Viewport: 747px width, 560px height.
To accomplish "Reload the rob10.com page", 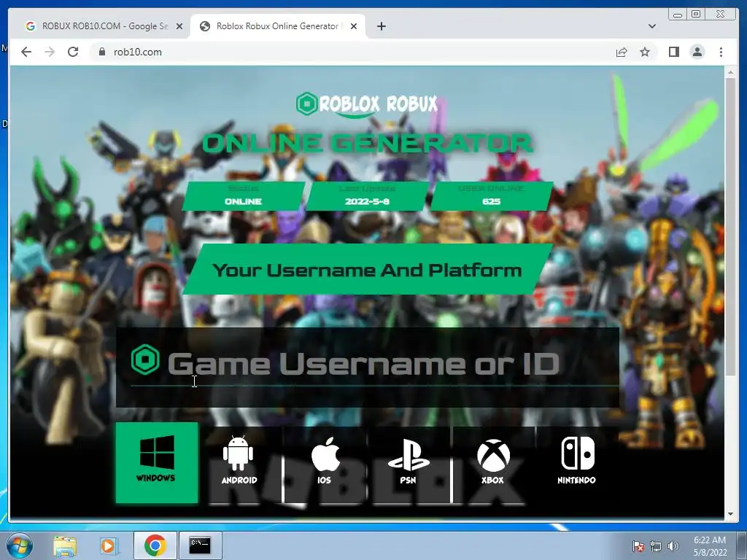I will [x=73, y=52].
